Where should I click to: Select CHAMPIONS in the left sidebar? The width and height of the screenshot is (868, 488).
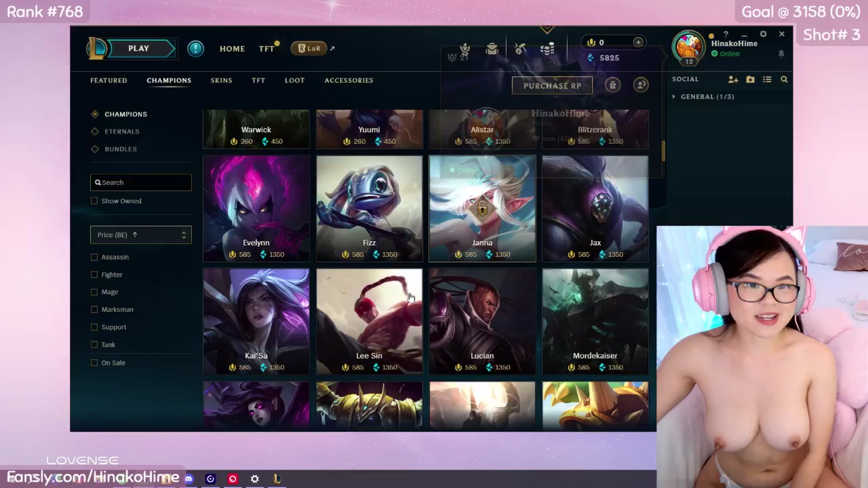(x=126, y=114)
